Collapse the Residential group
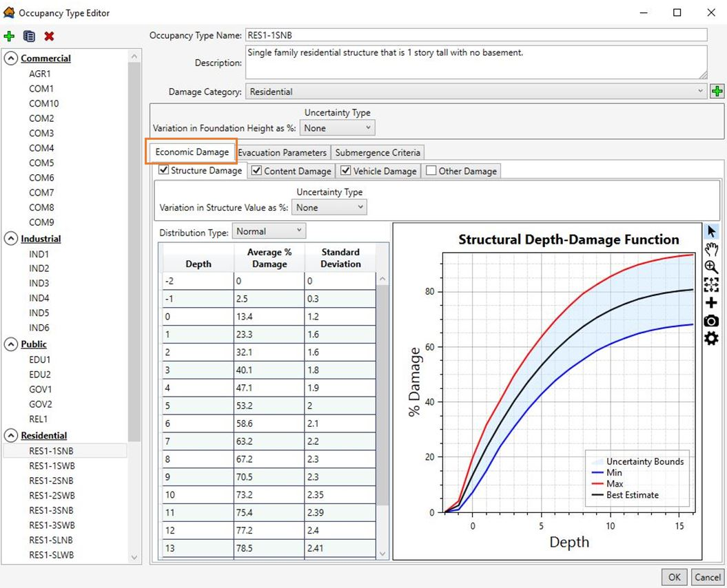The width and height of the screenshot is (727, 588). point(11,436)
